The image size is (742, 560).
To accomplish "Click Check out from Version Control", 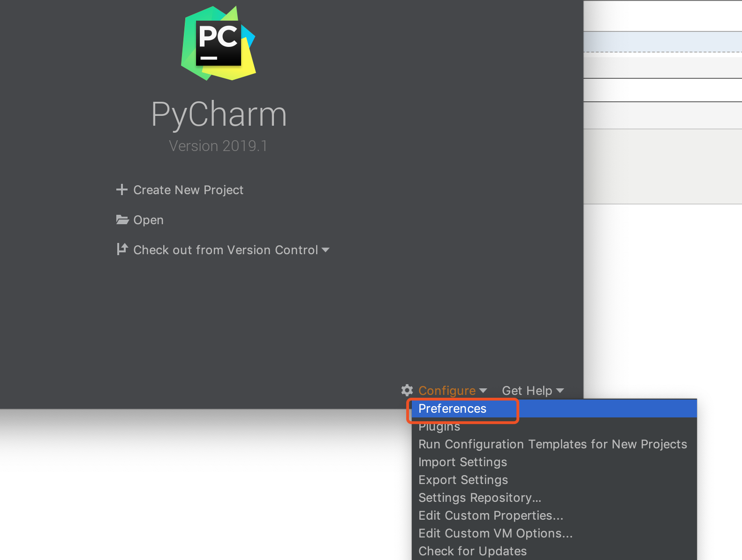I will coord(226,250).
